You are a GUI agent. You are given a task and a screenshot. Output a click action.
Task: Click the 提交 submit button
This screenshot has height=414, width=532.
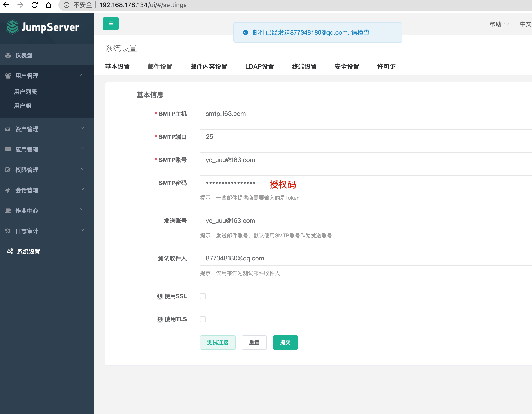[285, 342]
